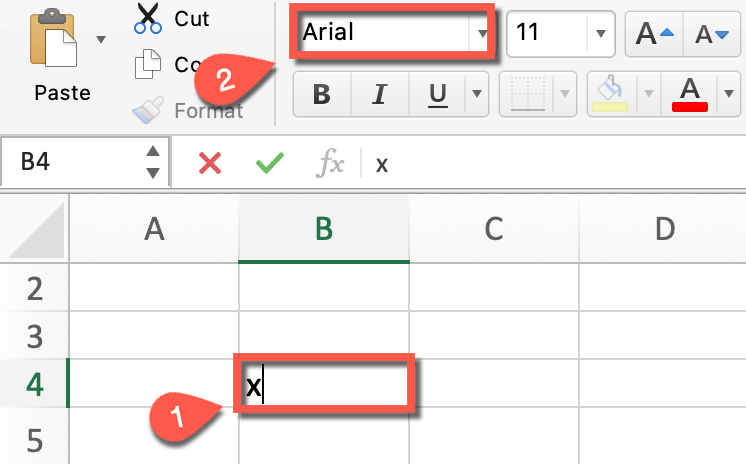Confirm entry with green checkmark icon
746x464 pixels.
(x=270, y=163)
